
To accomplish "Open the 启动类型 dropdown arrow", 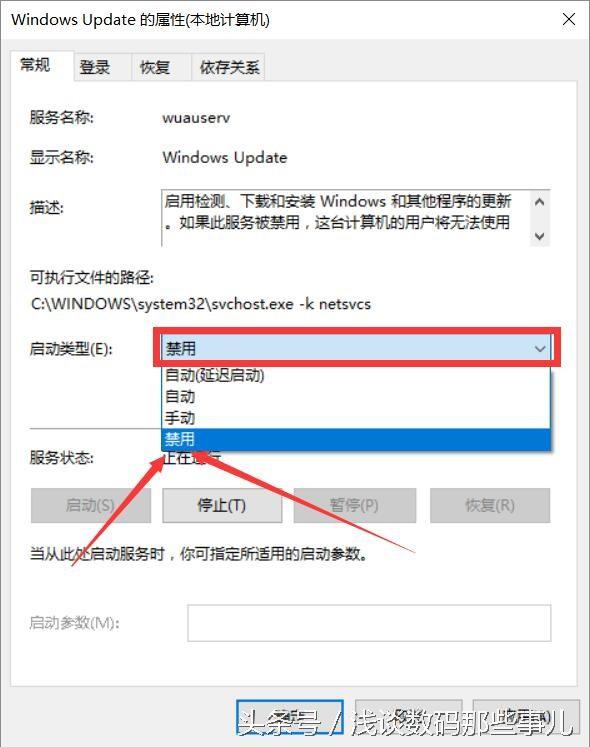I will point(539,349).
